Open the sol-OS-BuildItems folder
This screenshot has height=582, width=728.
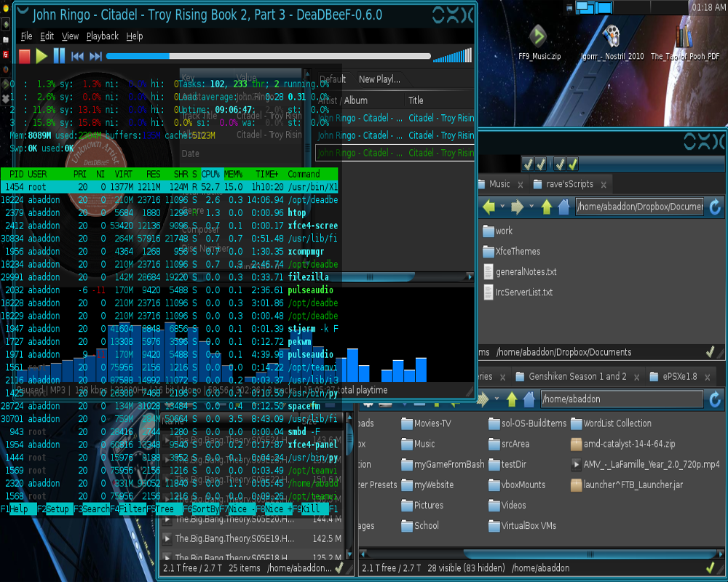click(x=527, y=423)
